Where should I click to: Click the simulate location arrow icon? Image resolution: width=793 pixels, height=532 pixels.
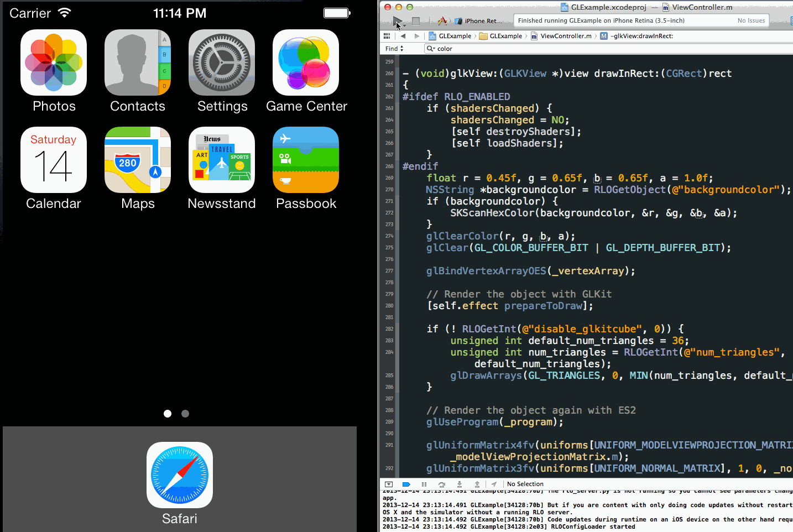pyautogui.click(x=494, y=484)
